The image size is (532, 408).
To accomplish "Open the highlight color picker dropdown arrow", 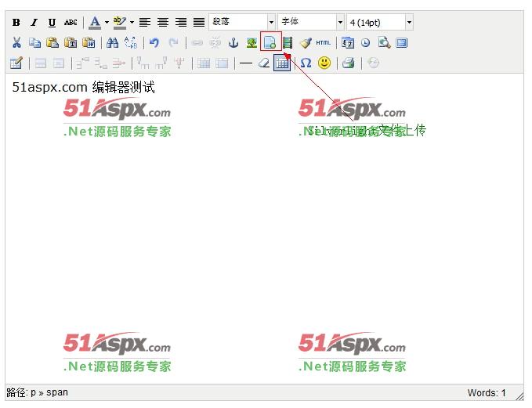I will [x=132, y=23].
